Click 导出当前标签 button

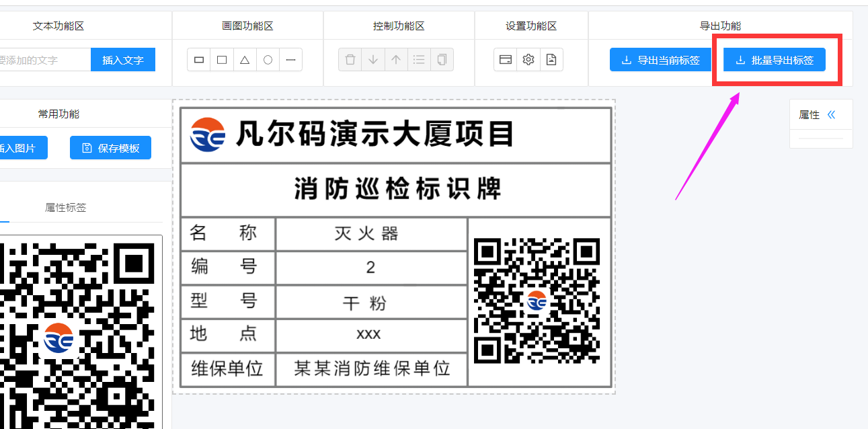click(x=661, y=60)
